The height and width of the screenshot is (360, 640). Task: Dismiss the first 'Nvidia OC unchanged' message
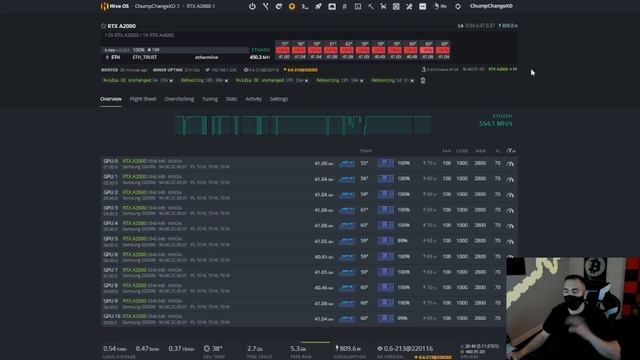tap(171, 81)
